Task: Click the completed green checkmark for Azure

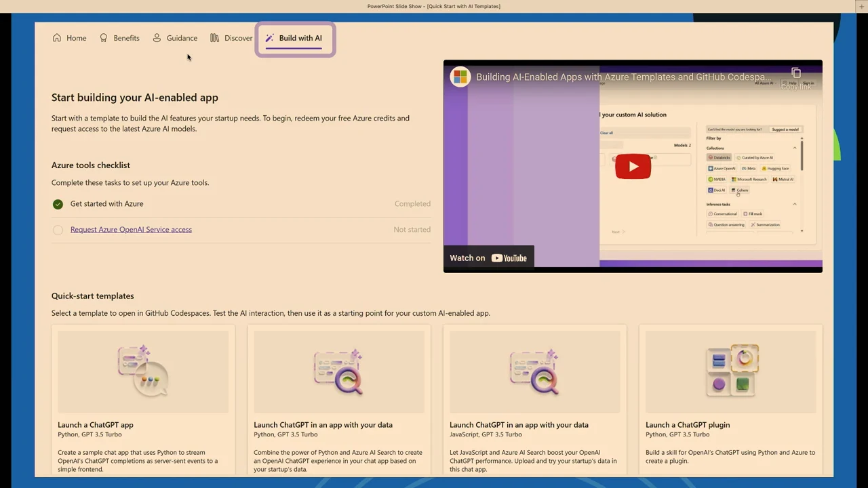Action: (58, 204)
